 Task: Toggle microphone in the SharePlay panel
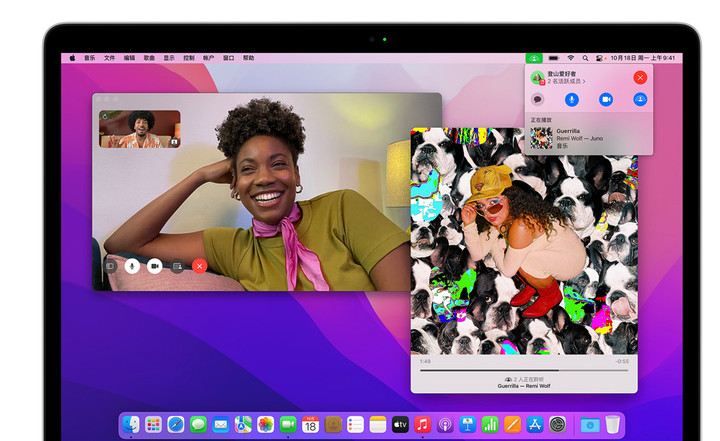pyautogui.click(x=572, y=99)
